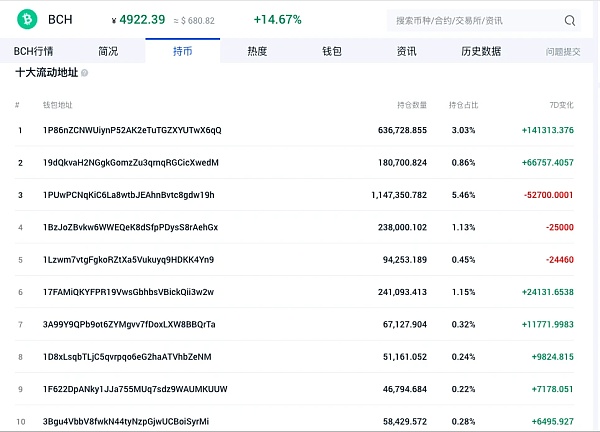Open address 1F622DpANky1JJa755MUq7sdz9WAUMKUUW

[x=135, y=389]
